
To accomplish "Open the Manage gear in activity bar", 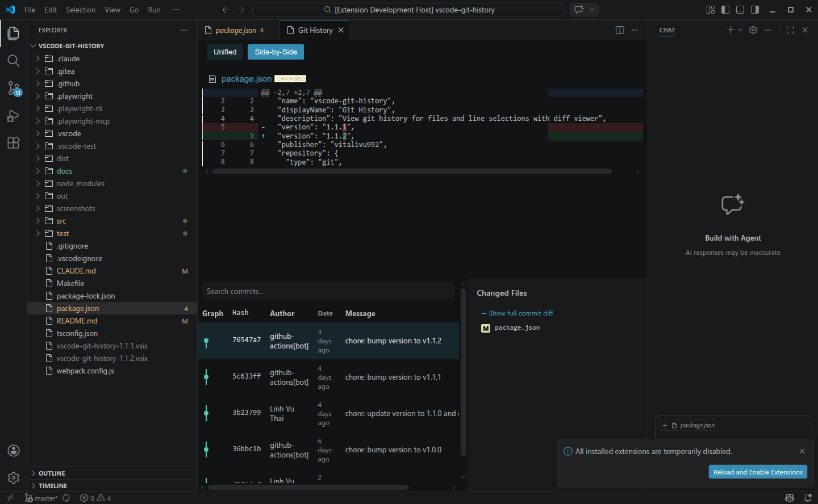I will pyautogui.click(x=14, y=478).
